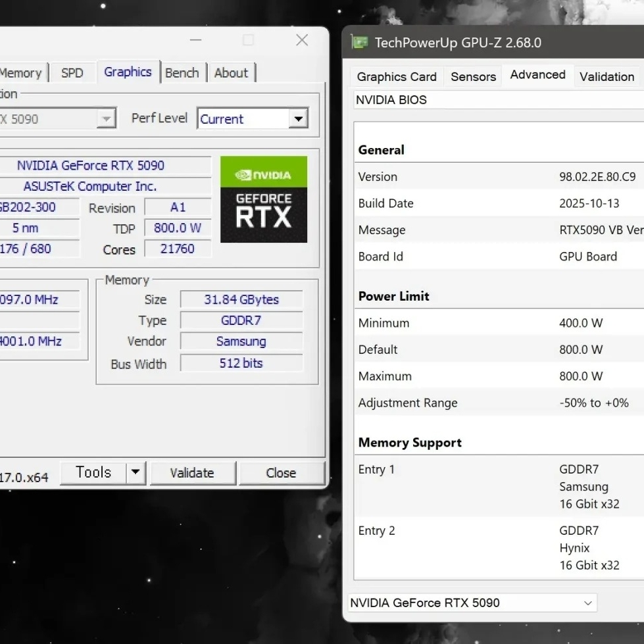
Task: Click the Hynix vendor text in Entry 2
Action: click(574, 548)
